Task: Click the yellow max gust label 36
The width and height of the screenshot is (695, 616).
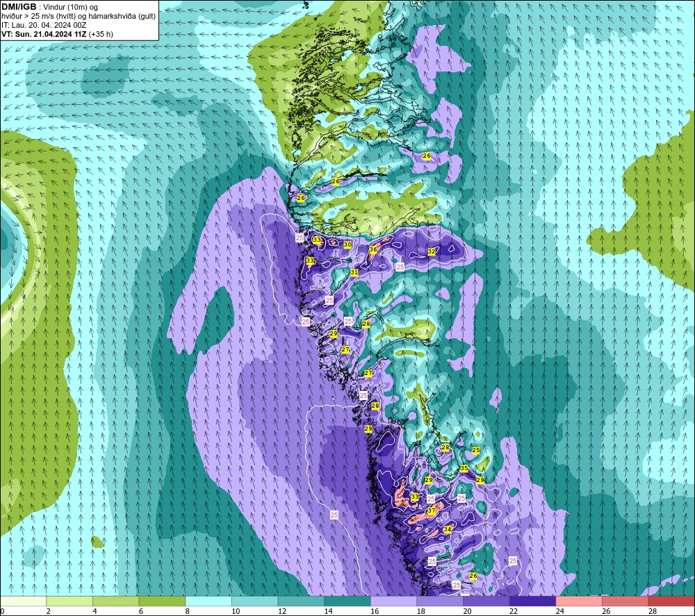Action: pyautogui.click(x=373, y=249)
